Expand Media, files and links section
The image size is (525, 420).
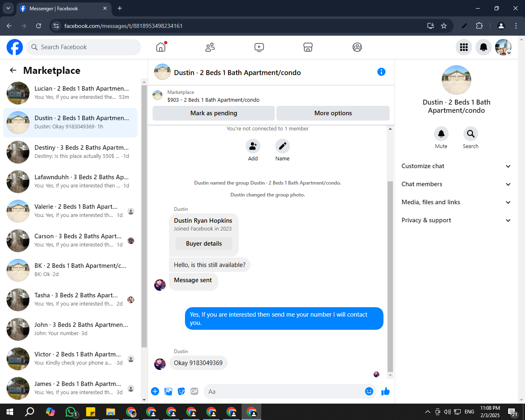(x=457, y=202)
